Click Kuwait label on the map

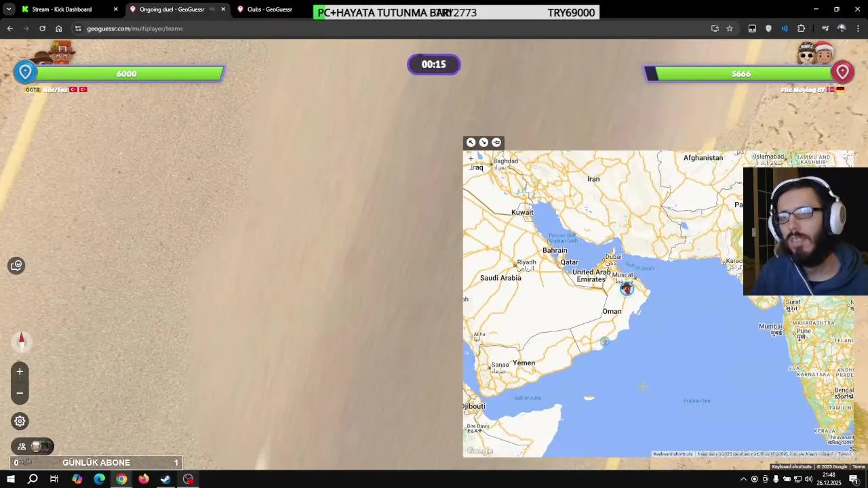pyautogui.click(x=522, y=212)
